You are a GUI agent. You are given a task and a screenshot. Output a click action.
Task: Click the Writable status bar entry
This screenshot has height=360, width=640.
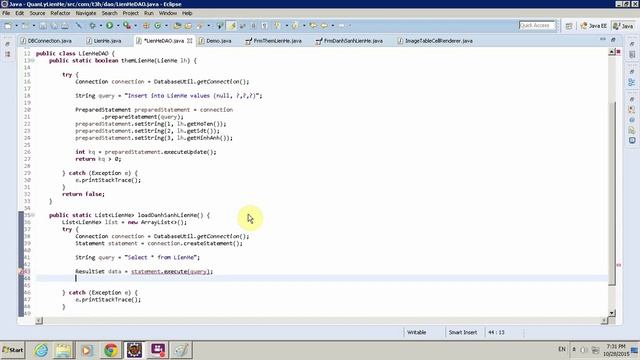click(x=416, y=332)
